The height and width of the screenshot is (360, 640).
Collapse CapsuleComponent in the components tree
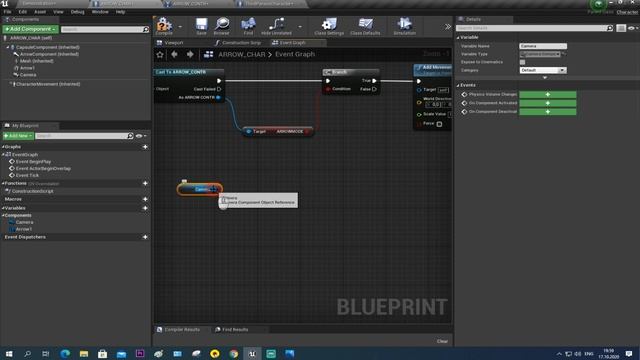click(x=8, y=47)
